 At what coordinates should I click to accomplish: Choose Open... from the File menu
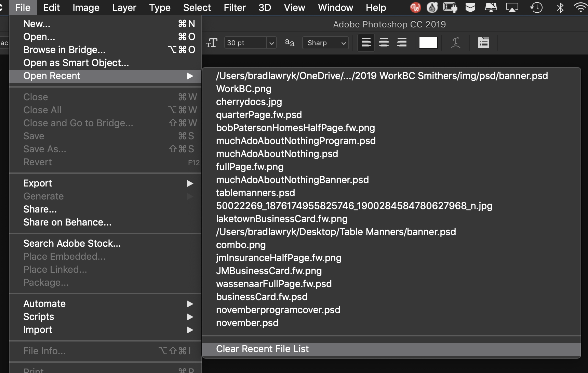(x=105, y=37)
